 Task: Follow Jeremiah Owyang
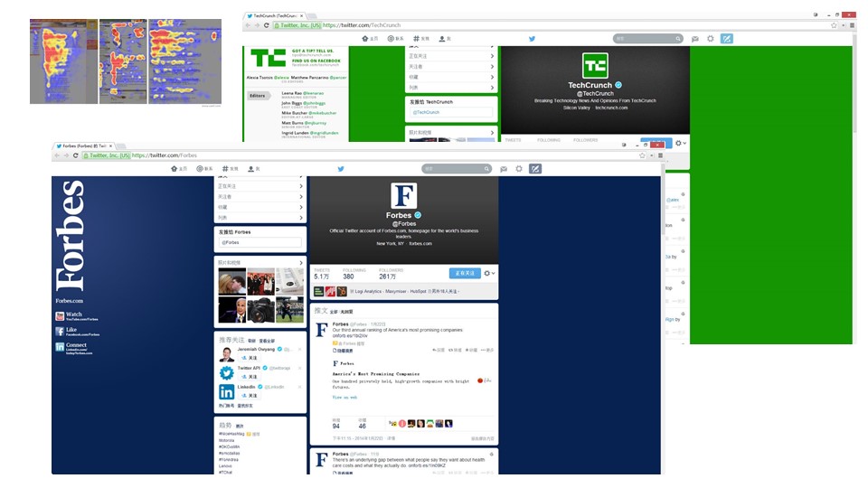coord(250,358)
